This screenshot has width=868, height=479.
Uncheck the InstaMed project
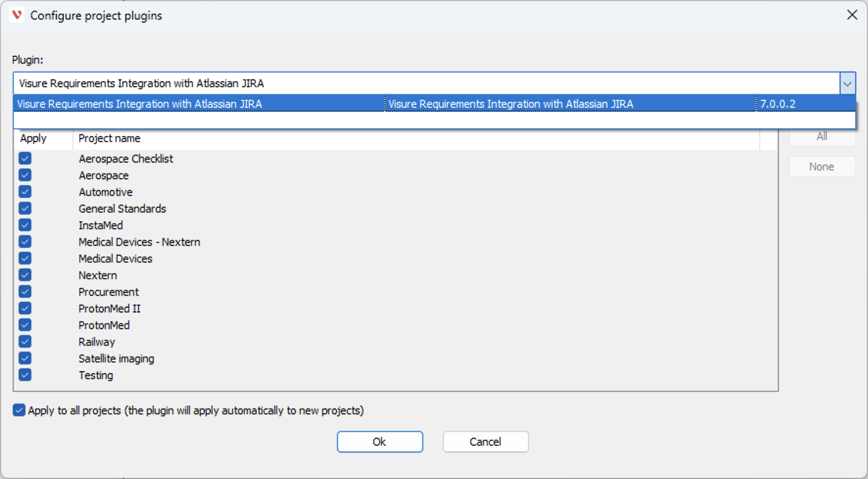pyautogui.click(x=24, y=225)
